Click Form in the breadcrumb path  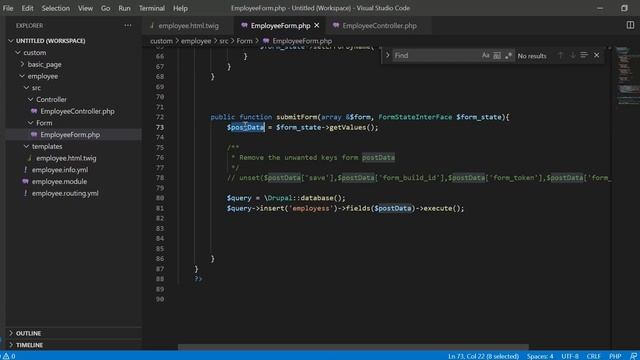point(244,41)
